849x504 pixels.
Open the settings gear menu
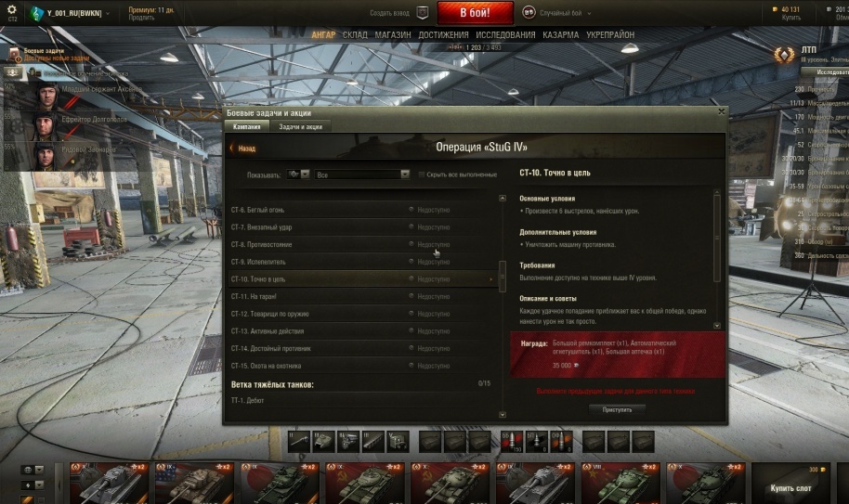11,9
